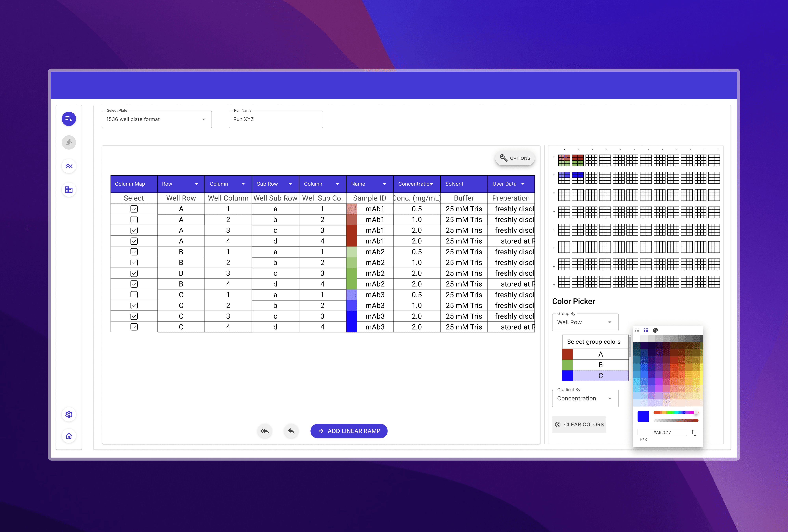
Task: Click the OPTIONS button
Action: click(515, 158)
